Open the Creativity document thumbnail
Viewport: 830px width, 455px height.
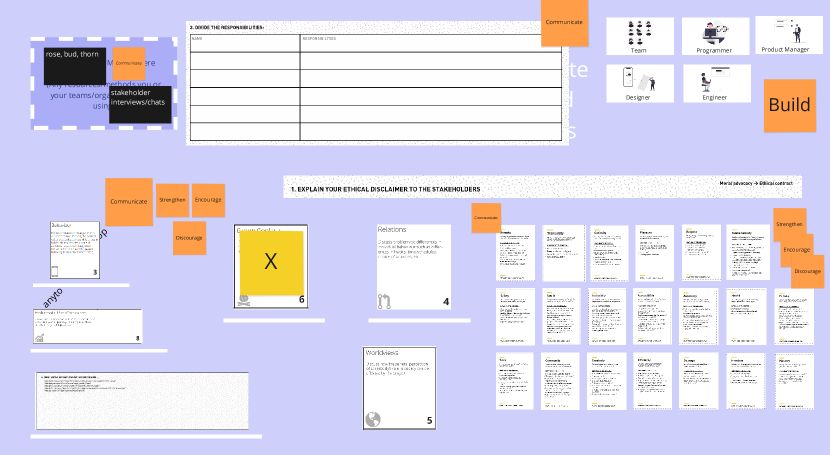click(x=607, y=381)
